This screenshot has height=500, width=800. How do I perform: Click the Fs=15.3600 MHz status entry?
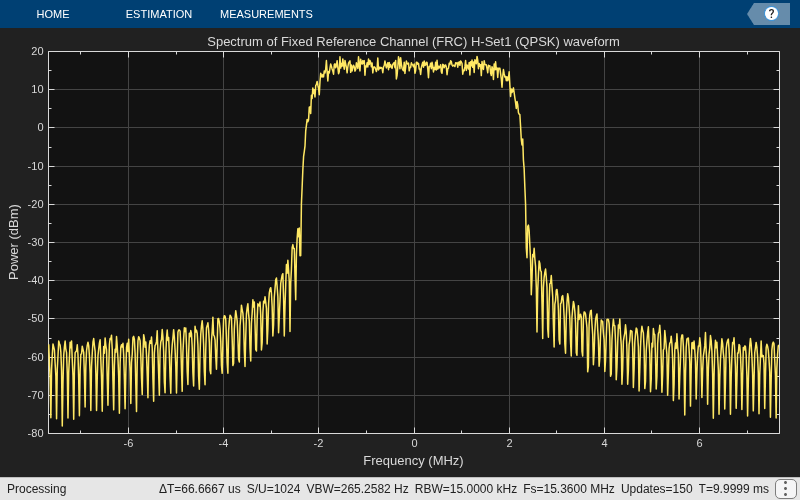(x=569, y=489)
